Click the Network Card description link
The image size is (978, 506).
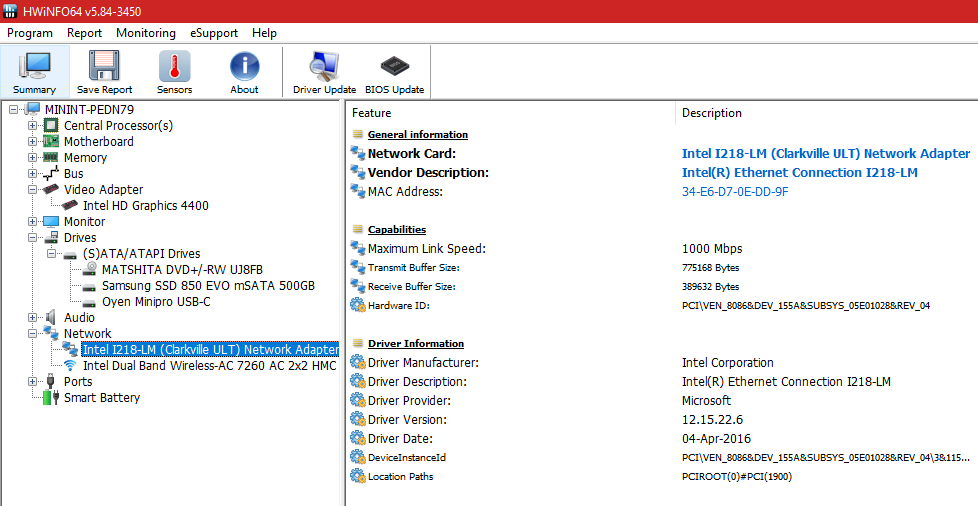tap(826, 153)
